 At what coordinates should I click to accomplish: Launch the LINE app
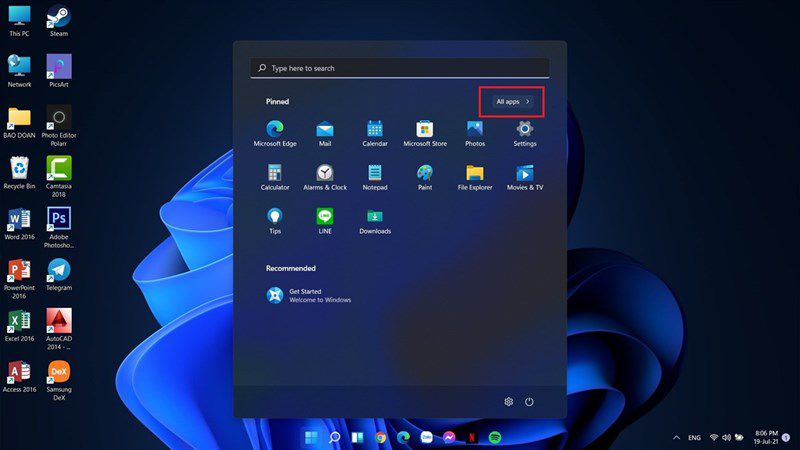(x=324, y=221)
